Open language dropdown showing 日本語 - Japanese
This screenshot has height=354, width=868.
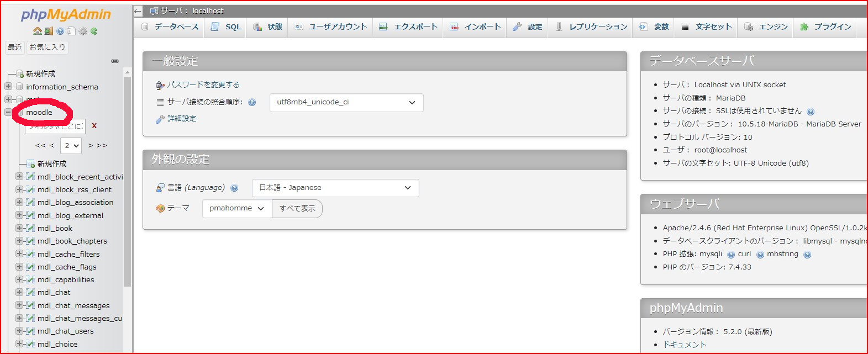click(x=335, y=188)
